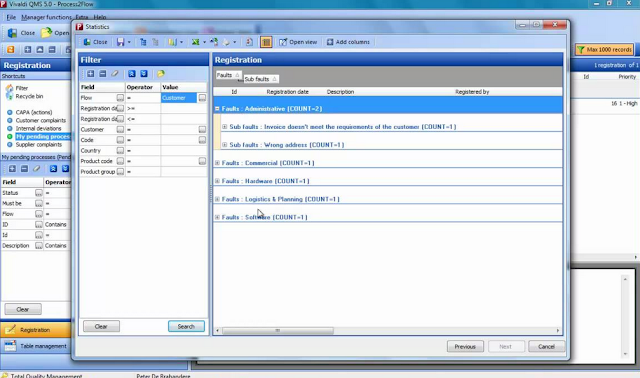
Task: Expand the Faults : Commercial group
Action: (x=217, y=163)
